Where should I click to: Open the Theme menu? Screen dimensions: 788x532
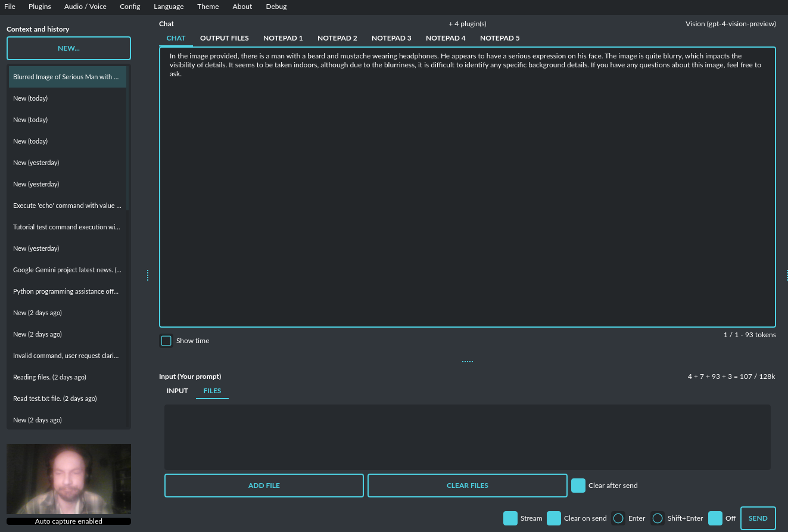pos(208,7)
